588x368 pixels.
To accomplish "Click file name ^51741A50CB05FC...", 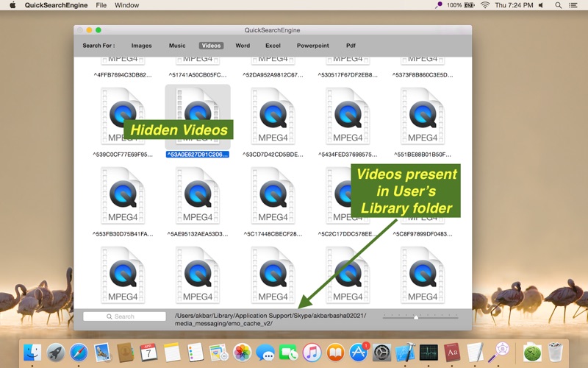I will [x=198, y=75].
